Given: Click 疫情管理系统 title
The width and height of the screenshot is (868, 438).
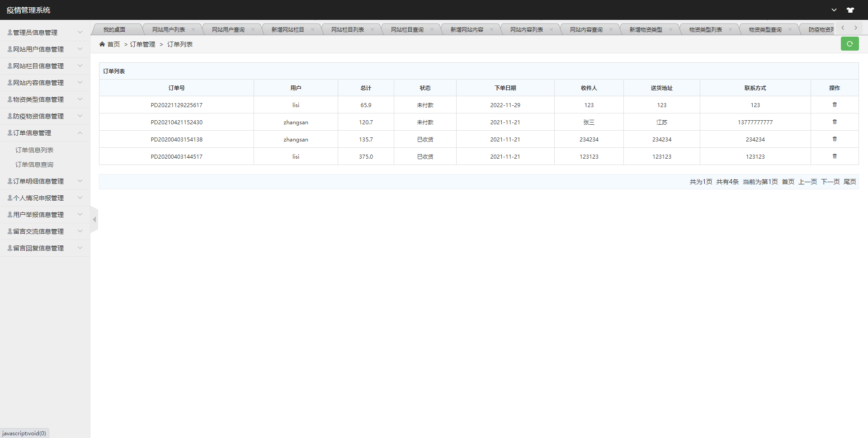Looking at the screenshot, I should click(x=28, y=10).
